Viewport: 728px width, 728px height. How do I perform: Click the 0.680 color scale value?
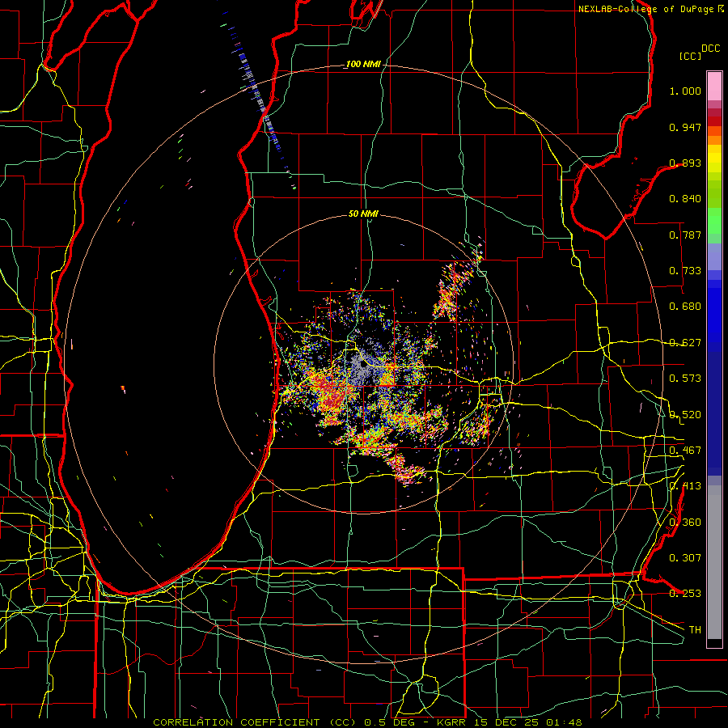click(685, 307)
